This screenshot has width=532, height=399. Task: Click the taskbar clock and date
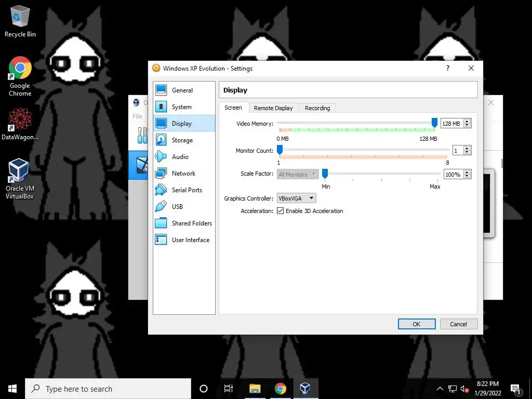click(x=487, y=389)
